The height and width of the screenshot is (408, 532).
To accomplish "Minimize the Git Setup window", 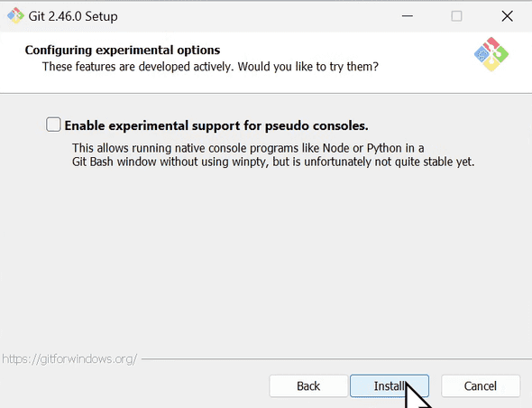I will pos(408,16).
